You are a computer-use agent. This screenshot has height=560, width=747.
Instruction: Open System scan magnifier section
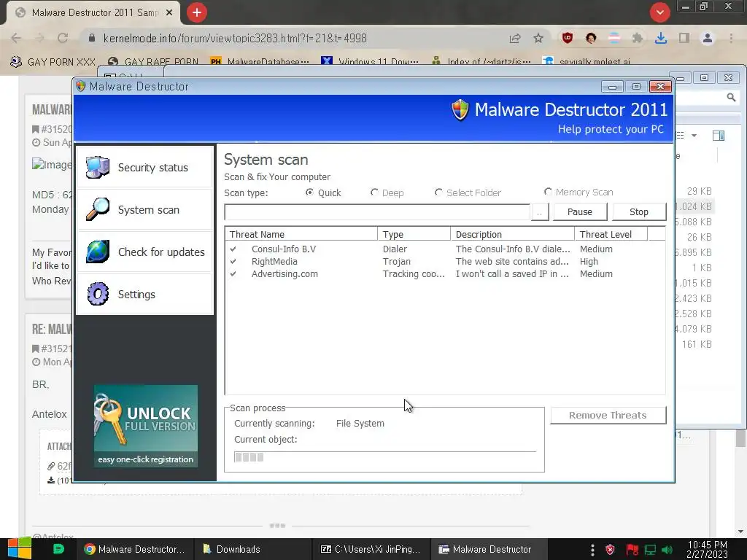click(145, 209)
